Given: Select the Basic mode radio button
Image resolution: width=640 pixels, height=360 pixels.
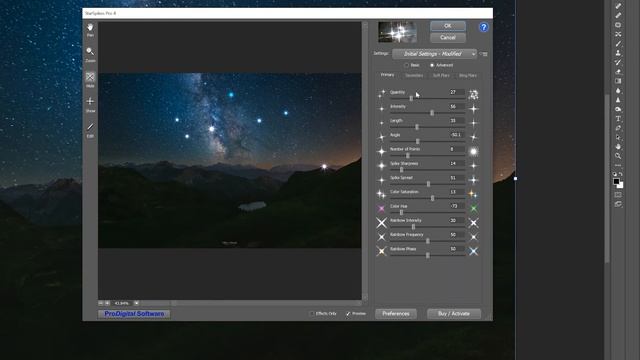Looking at the screenshot, I should coord(407,65).
